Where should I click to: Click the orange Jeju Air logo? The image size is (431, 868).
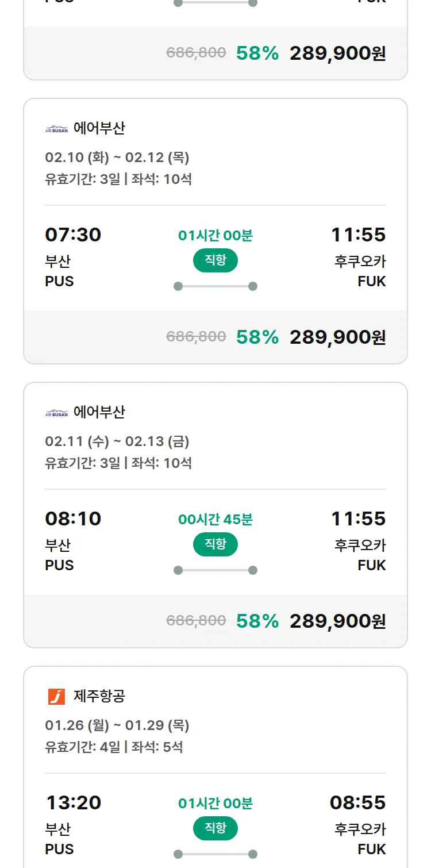coord(56,697)
